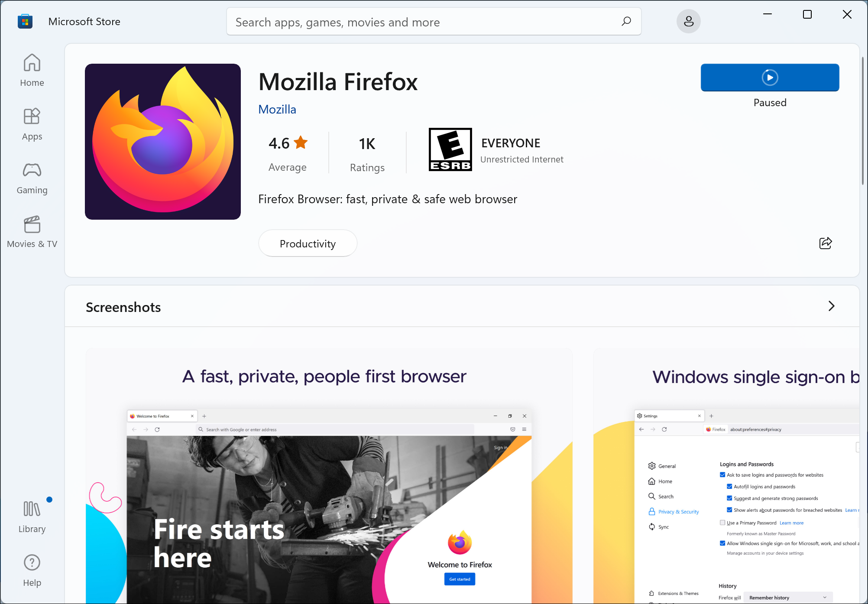This screenshot has width=868, height=604.
Task: Resume the paused download button
Action: (x=770, y=77)
